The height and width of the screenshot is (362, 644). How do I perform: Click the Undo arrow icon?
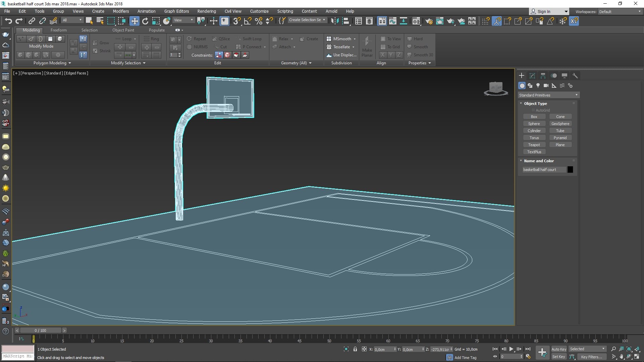pos(8,21)
